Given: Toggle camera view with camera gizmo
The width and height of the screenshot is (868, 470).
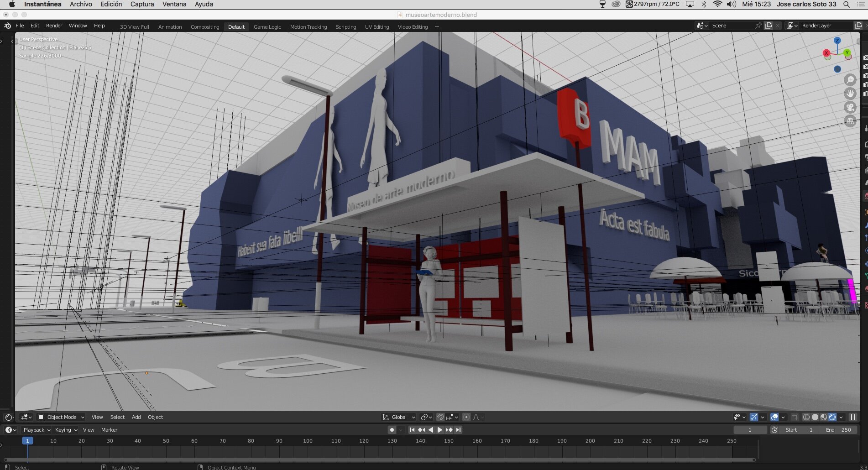Looking at the screenshot, I should (850, 108).
